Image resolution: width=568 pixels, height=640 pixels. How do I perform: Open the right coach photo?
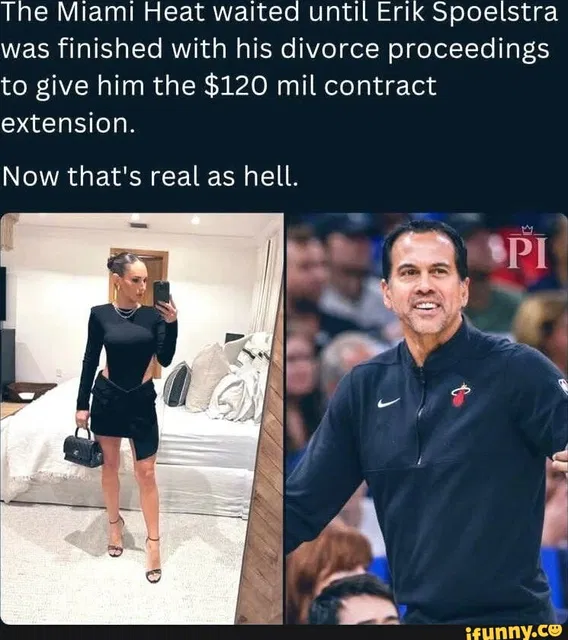click(x=427, y=418)
